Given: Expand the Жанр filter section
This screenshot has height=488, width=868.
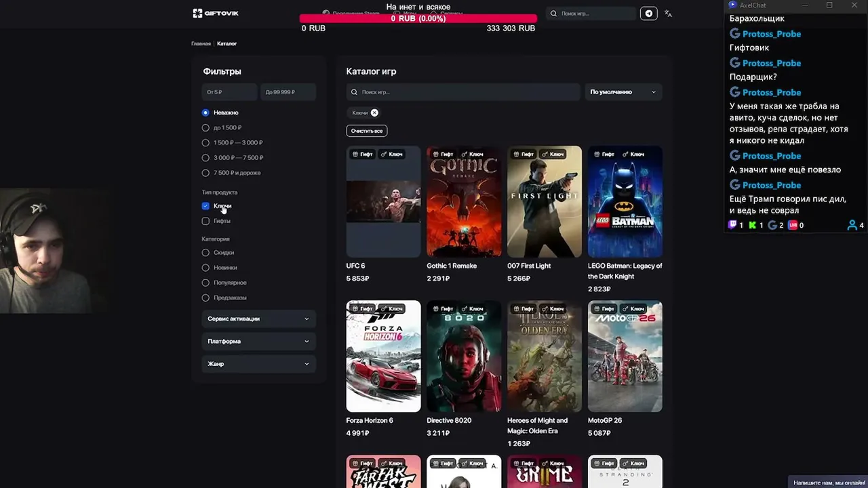Looking at the screenshot, I should coord(258,364).
